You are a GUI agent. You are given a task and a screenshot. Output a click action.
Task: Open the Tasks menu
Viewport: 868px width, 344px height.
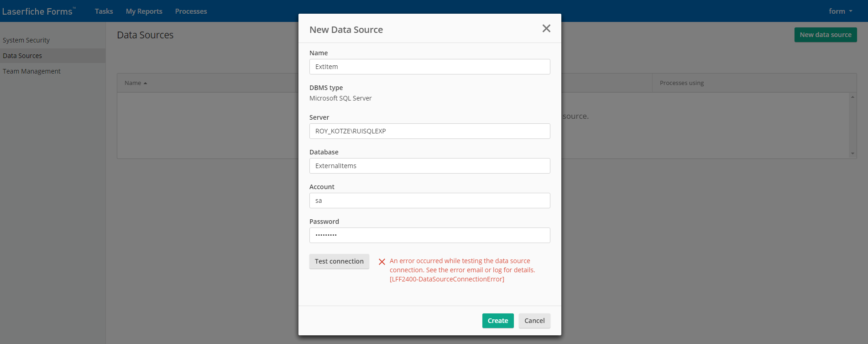[x=104, y=11]
